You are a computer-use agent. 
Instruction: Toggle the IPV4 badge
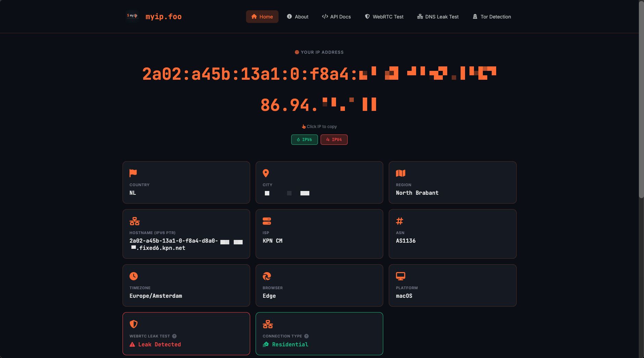point(334,140)
